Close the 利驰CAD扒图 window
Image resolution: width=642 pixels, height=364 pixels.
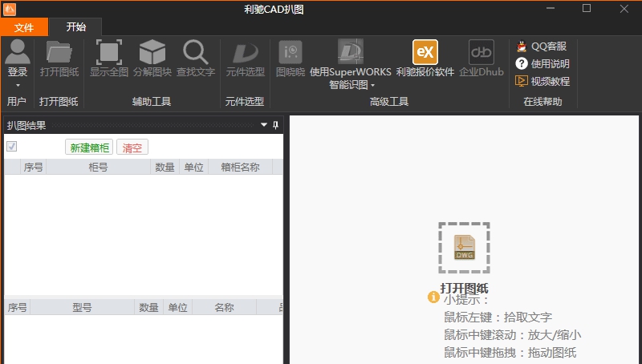point(624,9)
